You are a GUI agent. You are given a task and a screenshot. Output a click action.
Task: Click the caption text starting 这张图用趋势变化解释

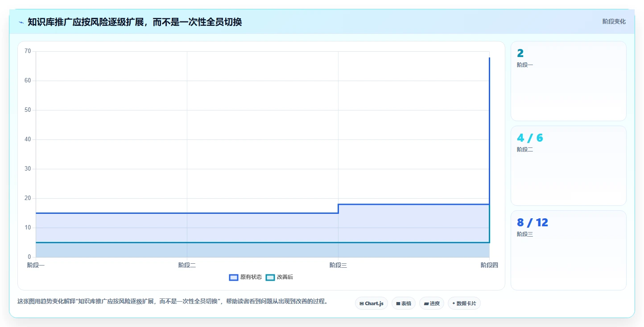(173, 302)
